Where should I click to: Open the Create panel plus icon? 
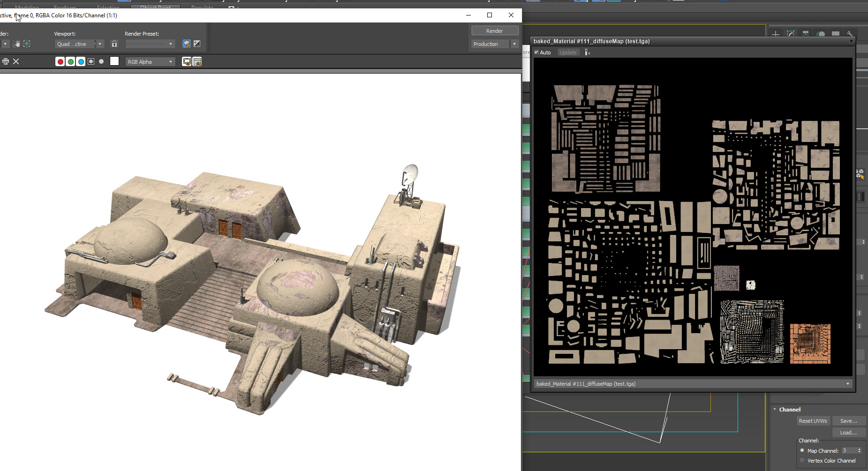pyautogui.click(x=776, y=34)
